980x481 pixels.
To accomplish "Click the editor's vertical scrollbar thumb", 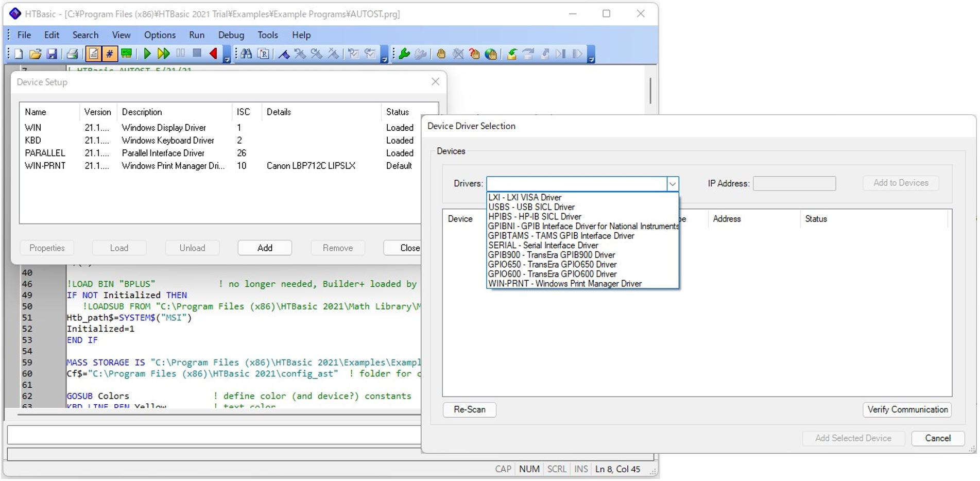I will [650, 91].
